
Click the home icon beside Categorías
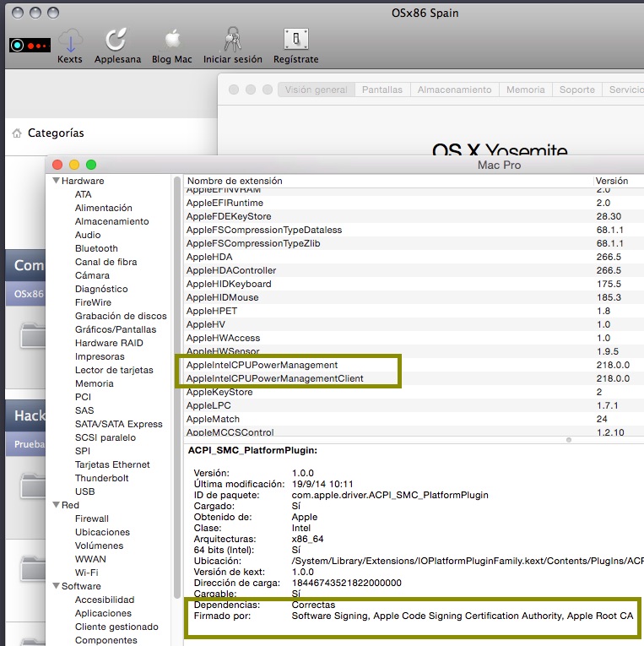tap(17, 133)
